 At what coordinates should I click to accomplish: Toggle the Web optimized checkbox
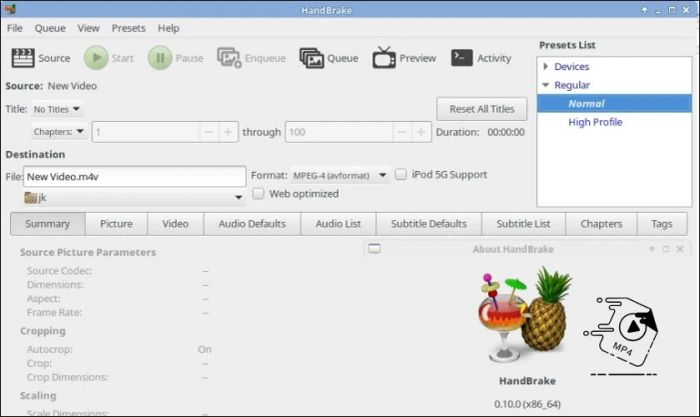(258, 193)
